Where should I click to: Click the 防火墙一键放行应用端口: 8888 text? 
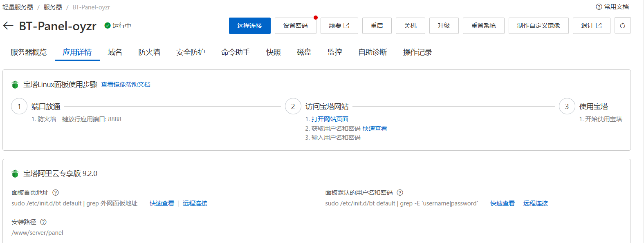point(76,119)
